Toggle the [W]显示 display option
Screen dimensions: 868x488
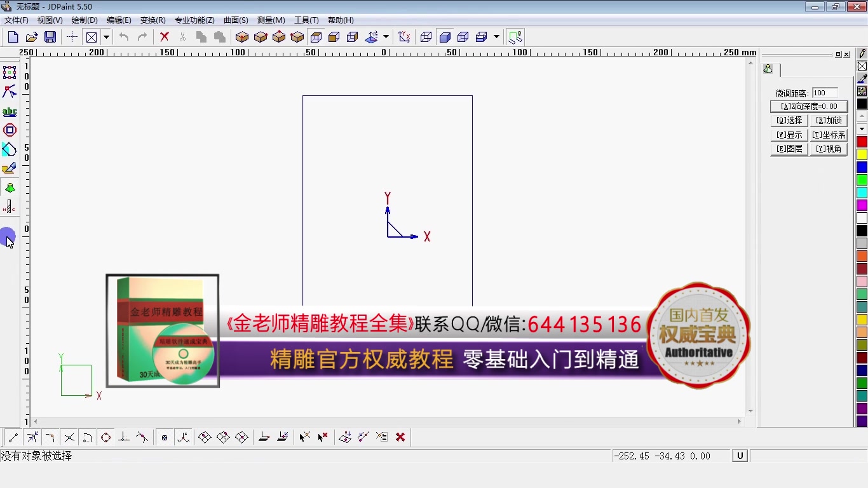(x=789, y=134)
